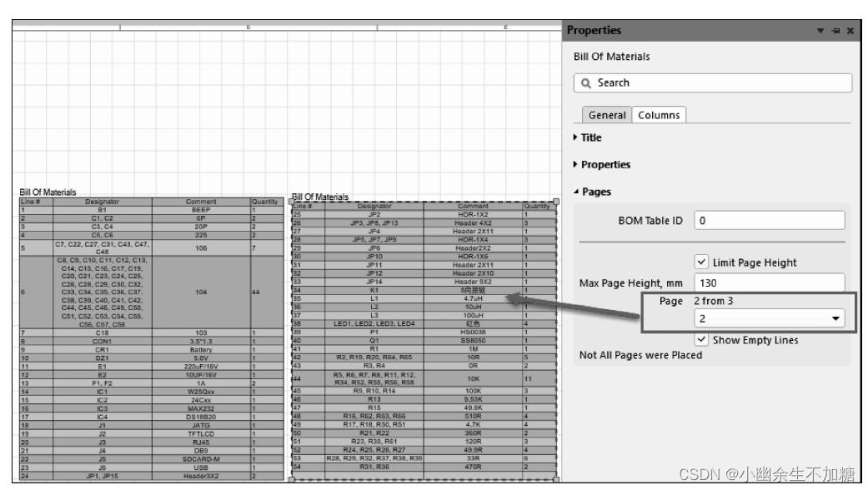Image resolution: width=868 pixels, height=490 pixels.
Task: Expand the Properties section
Action: pos(602,165)
